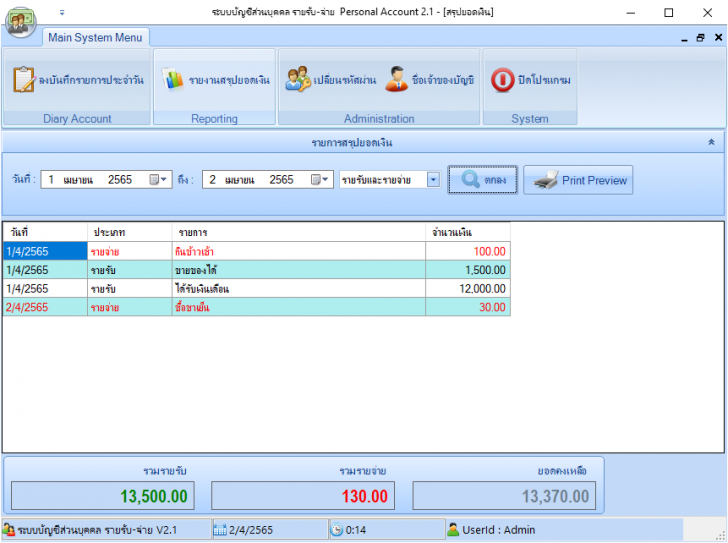Click the status bar version V2.1 text
Image resolution: width=728 pixels, height=543 pixels.
pos(166,530)
